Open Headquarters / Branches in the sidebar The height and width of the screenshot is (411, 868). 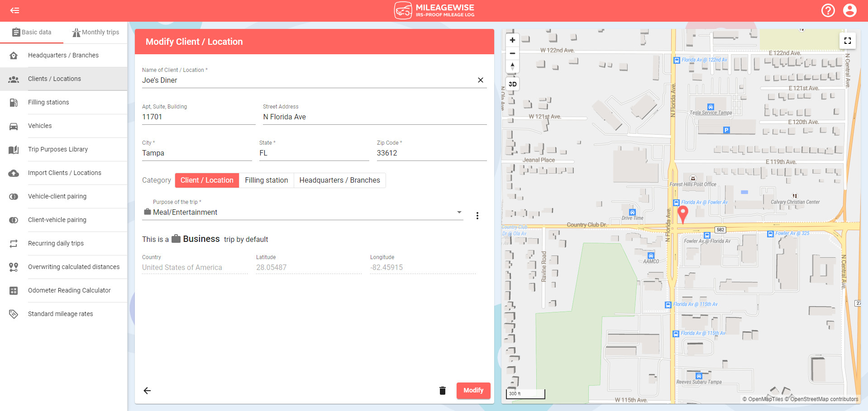point(63,55)
